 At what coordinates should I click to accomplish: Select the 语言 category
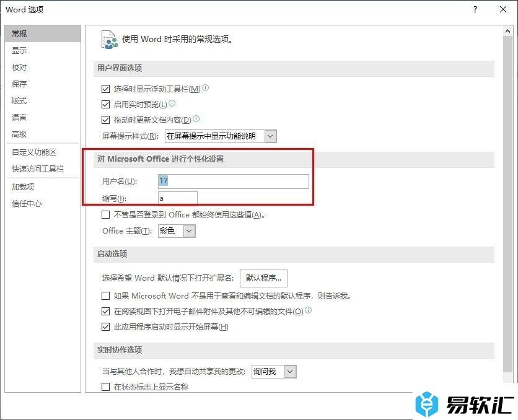click(x=43, y=118)
